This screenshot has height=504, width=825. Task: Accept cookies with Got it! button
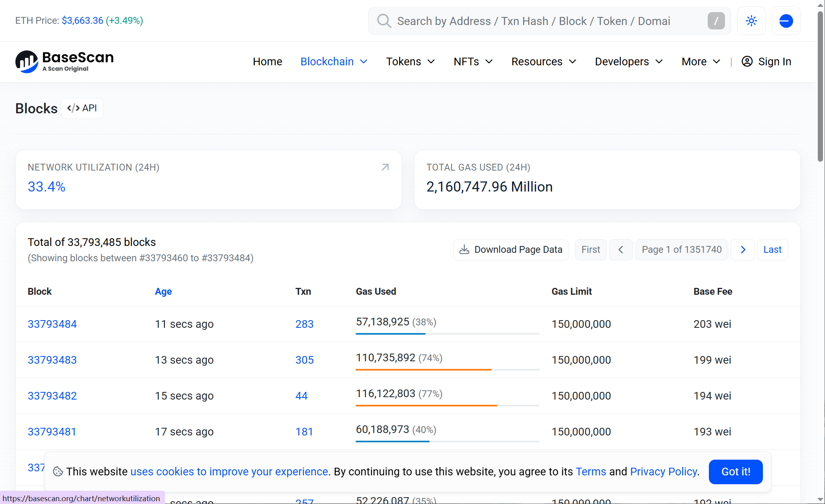click(735, 471)
